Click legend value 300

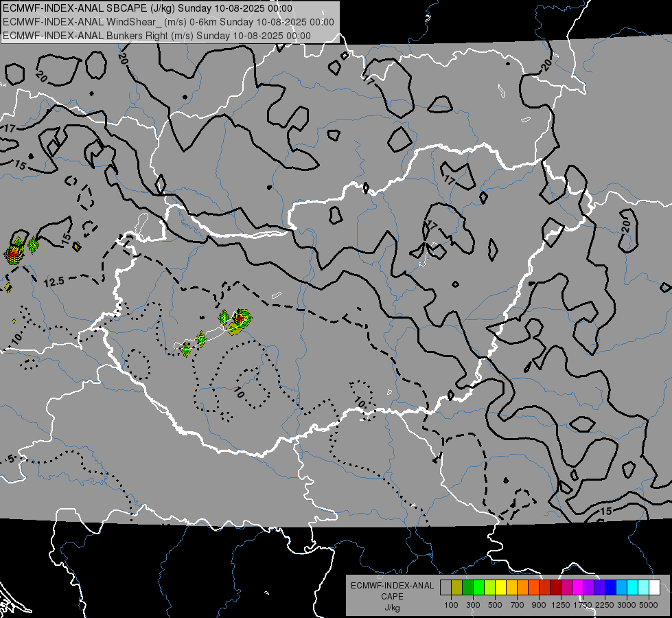point(473,605)
